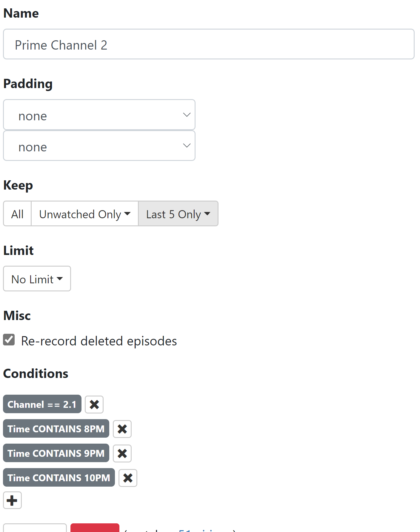
Task: Click the Name text field
Action: point(209,44)
